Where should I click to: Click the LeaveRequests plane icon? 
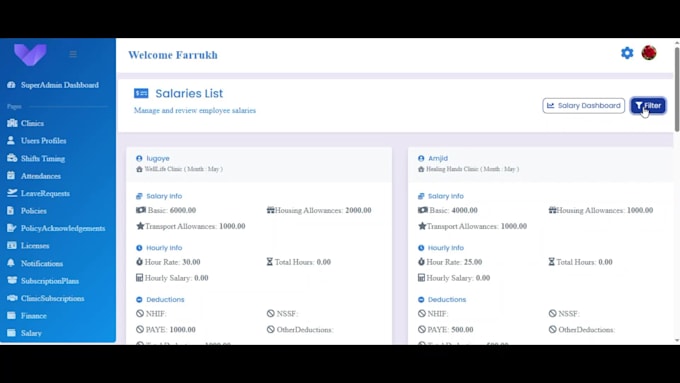click(x=12, y=193)
